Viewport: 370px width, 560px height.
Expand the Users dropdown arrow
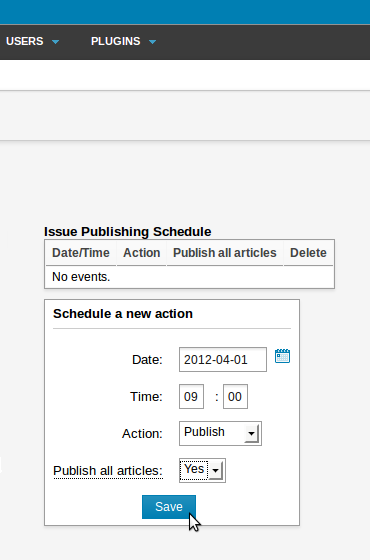coord(55,42)
